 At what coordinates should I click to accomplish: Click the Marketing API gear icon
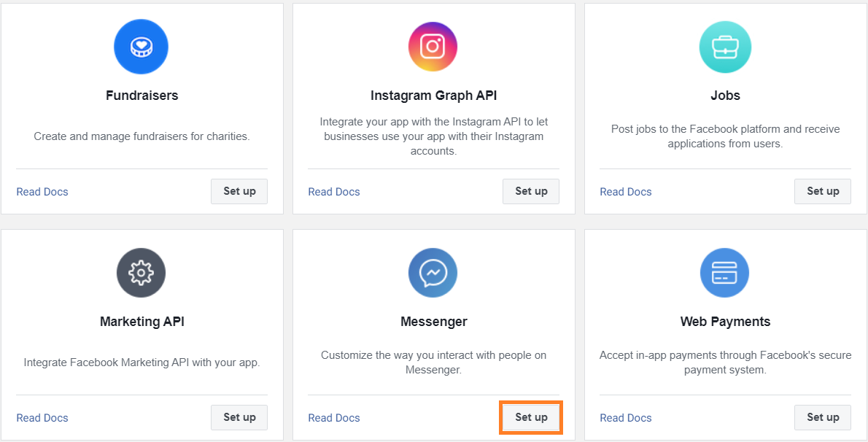click(x=142, y=273)
